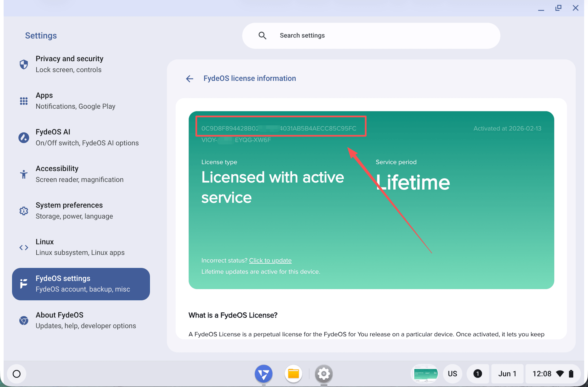588x387 pixels.
Task: Open Privacy and security settings
Action: (81, 64)
